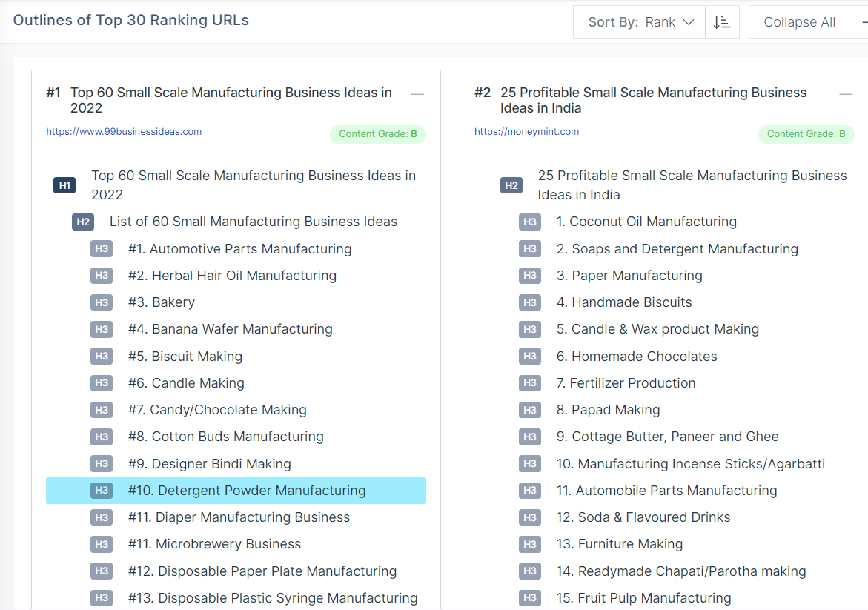This screenshot has width=868, height=610.
Task: Click Content Grade B badge for #2
Action: click(x=806, y=134)
